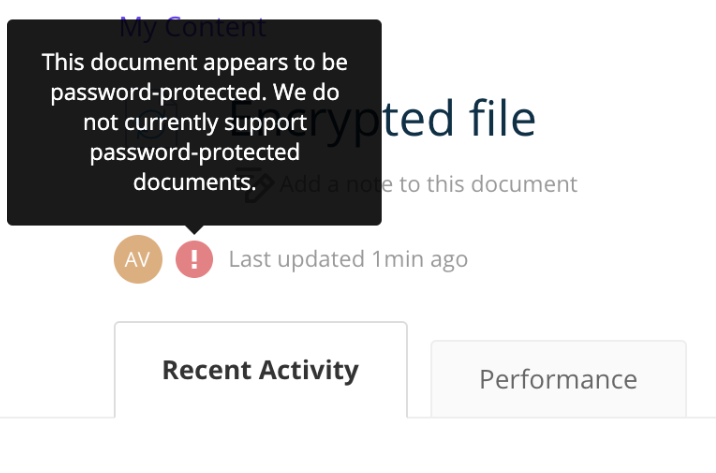The height and width of the screenshot is (473, 716).
Task: Click the red exclamation warning icon
Action: 194,259
